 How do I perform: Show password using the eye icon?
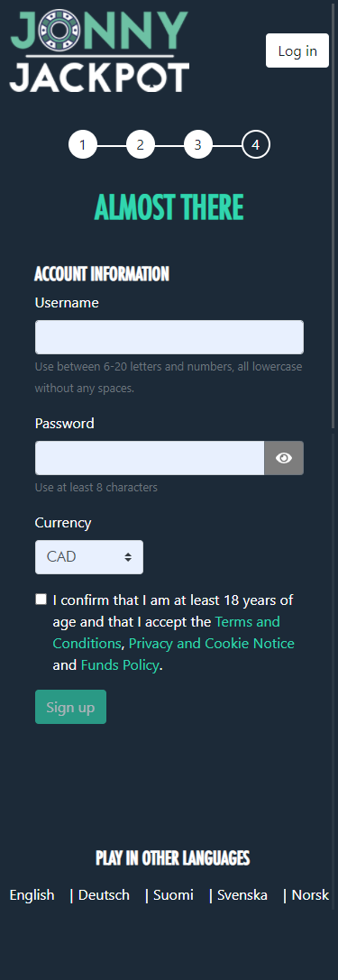284,458
